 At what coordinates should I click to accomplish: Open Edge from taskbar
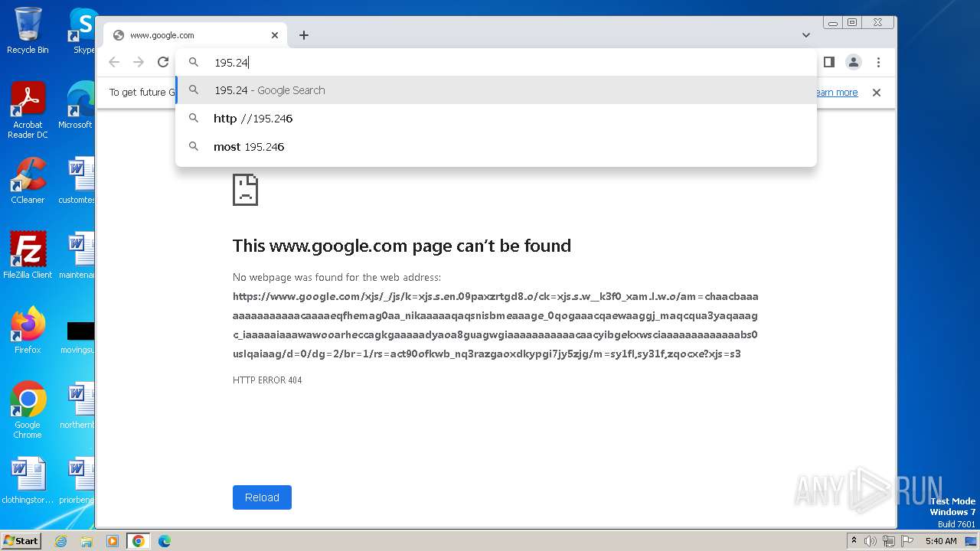click(165, 541)
